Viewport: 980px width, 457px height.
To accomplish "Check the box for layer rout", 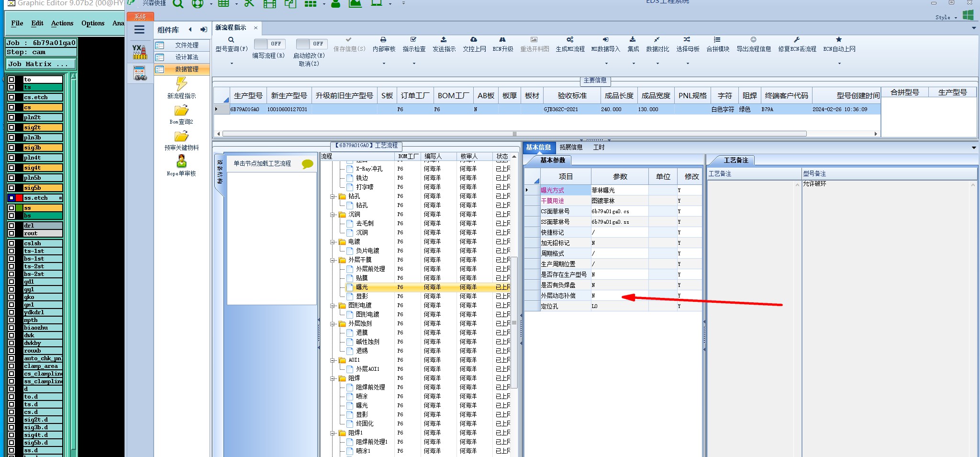I will (11, 233).
